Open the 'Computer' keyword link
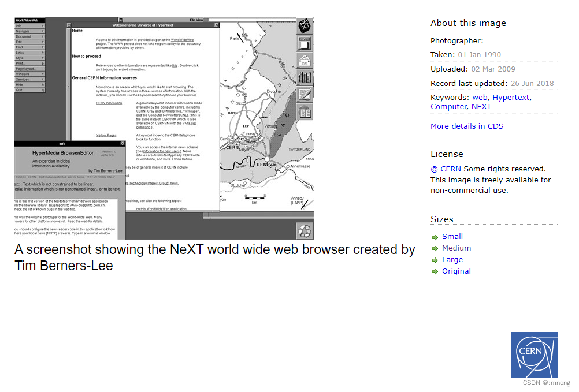The image size is (579, 392). [448, 107]
